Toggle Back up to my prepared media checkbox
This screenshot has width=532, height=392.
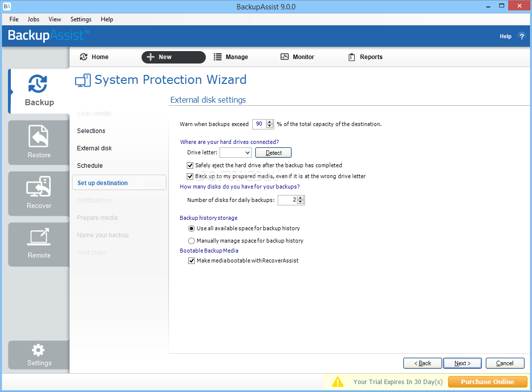190,176
